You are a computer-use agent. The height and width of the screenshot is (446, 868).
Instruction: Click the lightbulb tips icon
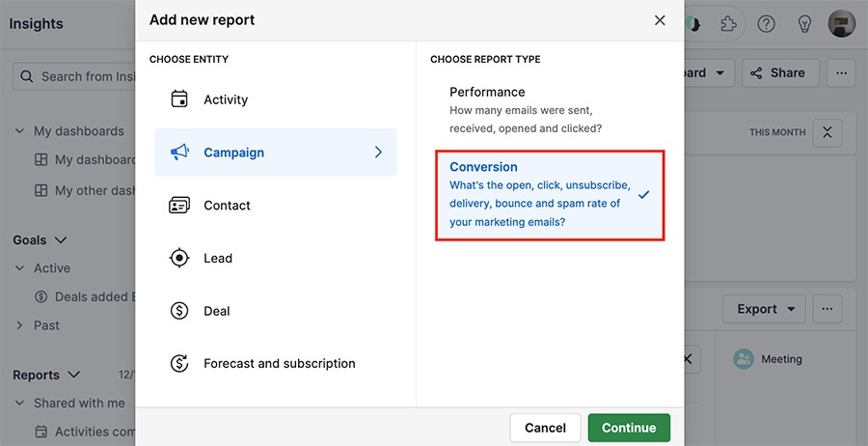pos(803,24)
